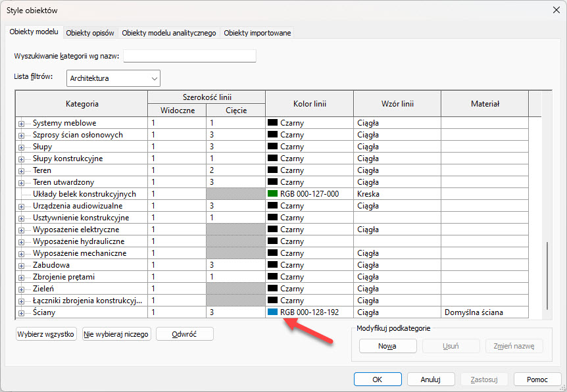Expand the Systemy meblowe tree node
The height and width of the screenshot is (392, 567).
coord(22,123)
